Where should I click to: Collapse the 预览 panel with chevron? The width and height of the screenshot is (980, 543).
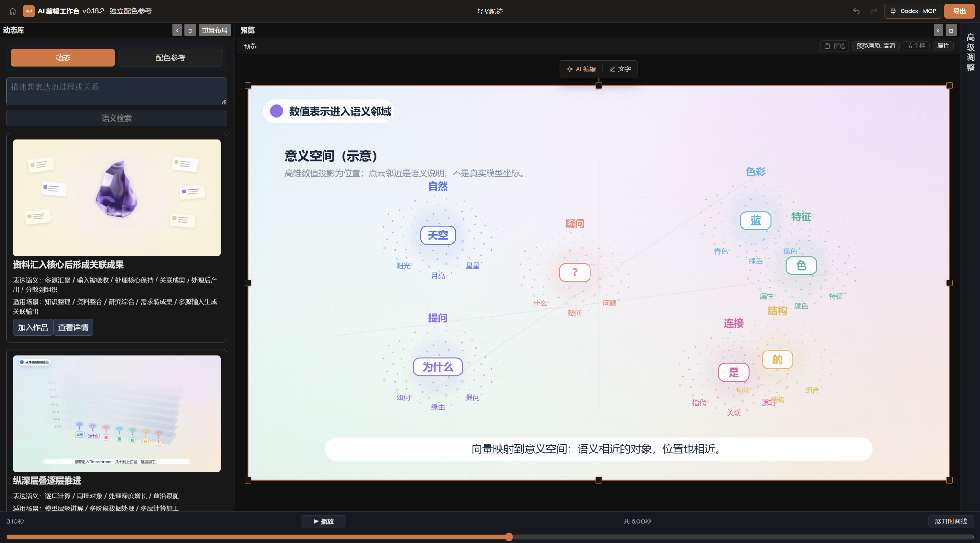938,30
